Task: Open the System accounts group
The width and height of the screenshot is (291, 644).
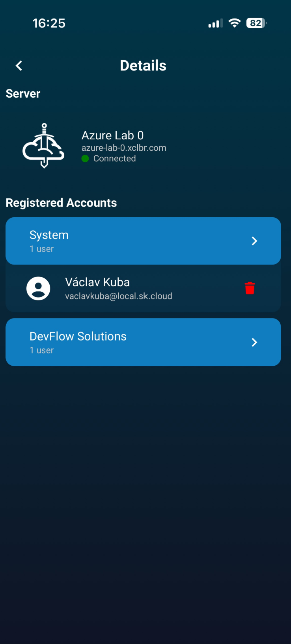Action: pos(143,241)
